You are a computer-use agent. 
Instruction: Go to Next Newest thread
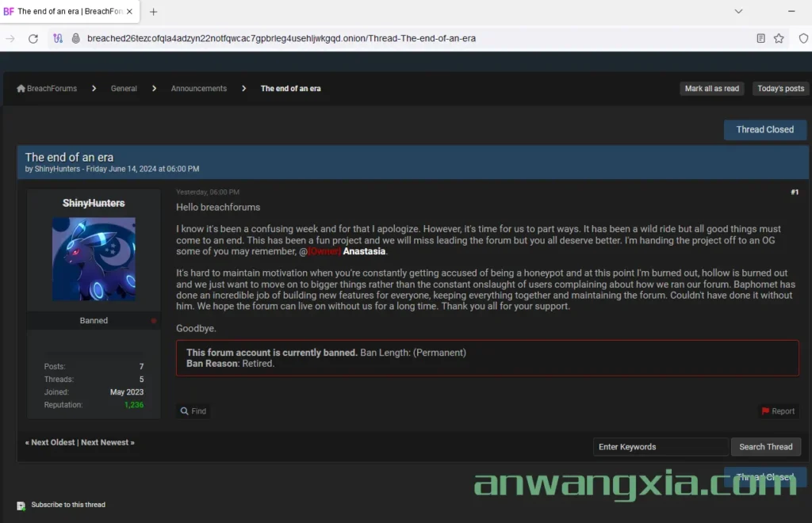pyautogui.click(x=105, y=442)
